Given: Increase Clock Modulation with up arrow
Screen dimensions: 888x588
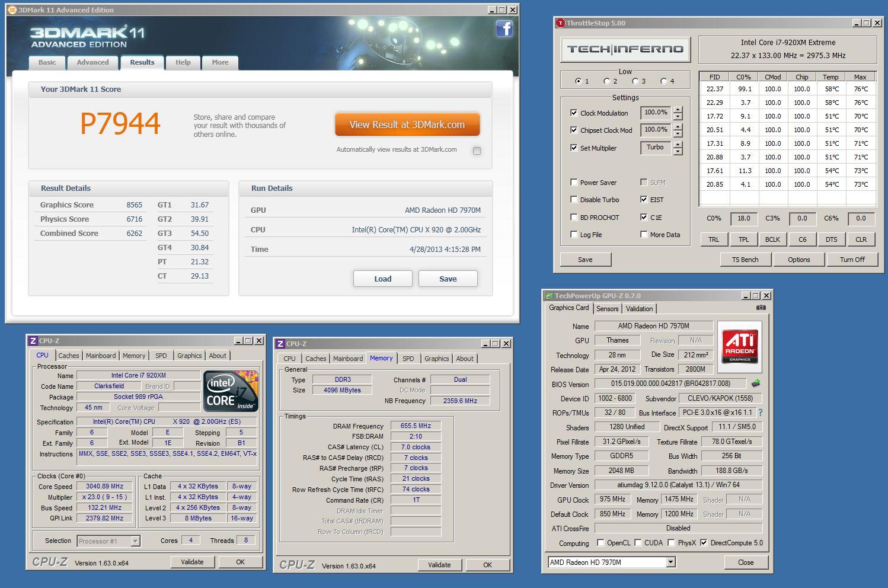Looking at the screenshot, I should (678, 110).
